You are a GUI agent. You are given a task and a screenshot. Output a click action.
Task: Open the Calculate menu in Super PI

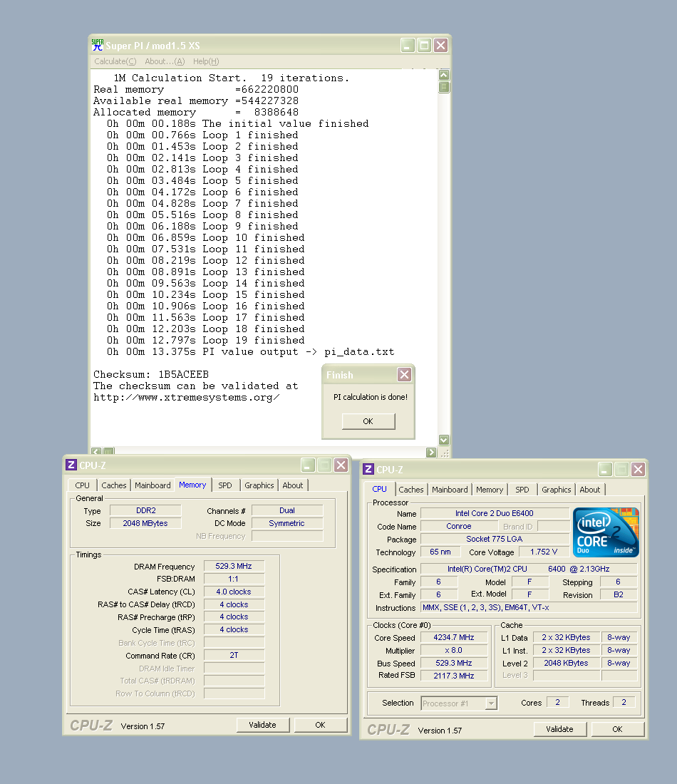pyautogui.click(x=115, y=61)
